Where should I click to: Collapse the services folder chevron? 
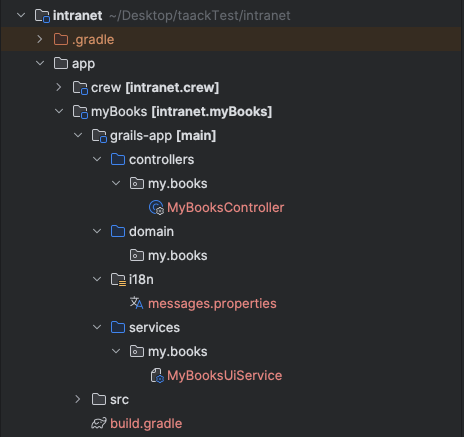coord(97,327)
